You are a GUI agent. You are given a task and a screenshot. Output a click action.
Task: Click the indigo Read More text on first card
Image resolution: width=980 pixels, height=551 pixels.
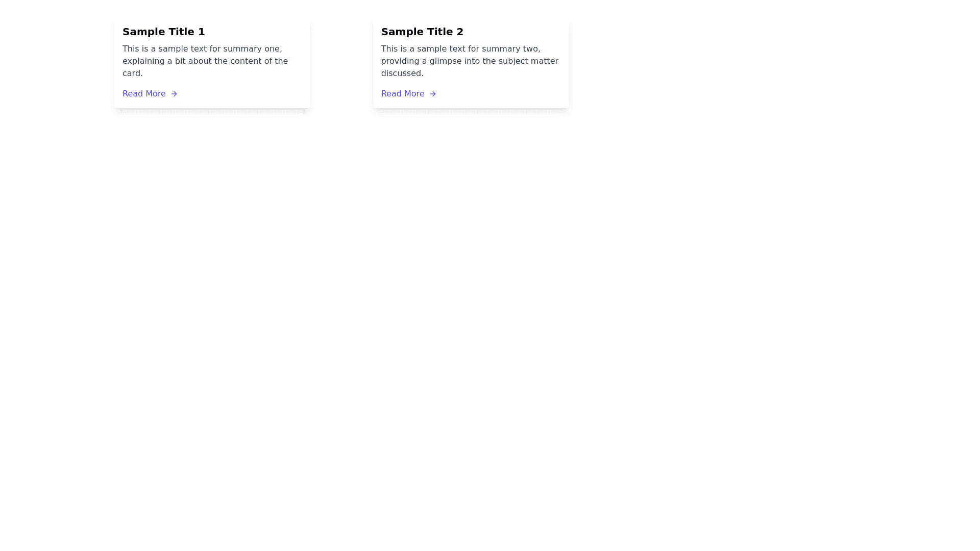coord(144,93)
